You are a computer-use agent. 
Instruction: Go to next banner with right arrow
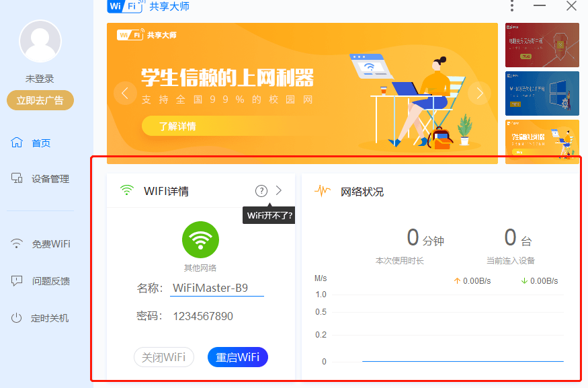click(479, 93)
